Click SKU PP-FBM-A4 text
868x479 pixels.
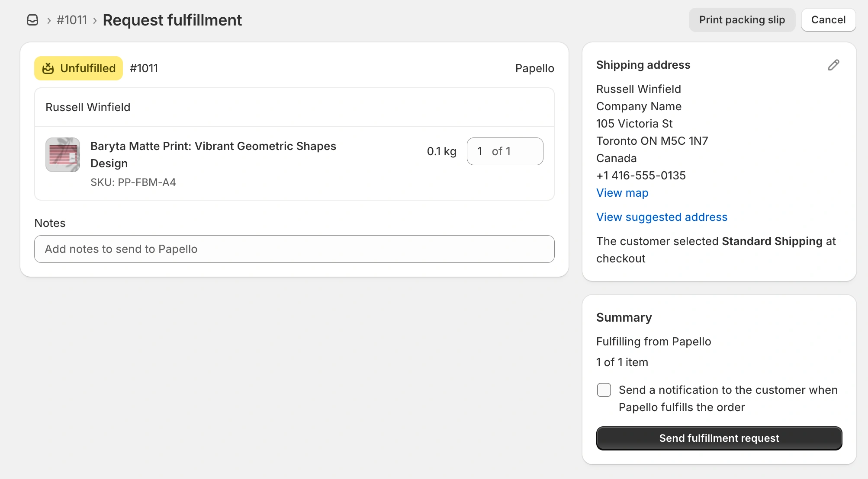(x=133, y=182)
